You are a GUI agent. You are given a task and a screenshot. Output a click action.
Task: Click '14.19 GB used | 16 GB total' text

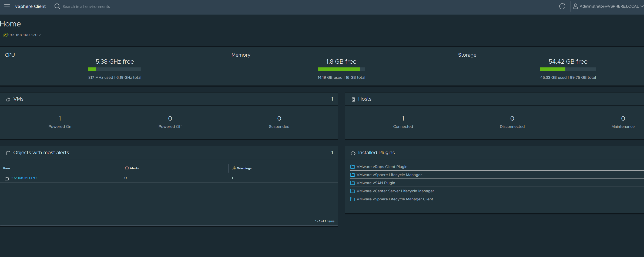tap(341, 77)
